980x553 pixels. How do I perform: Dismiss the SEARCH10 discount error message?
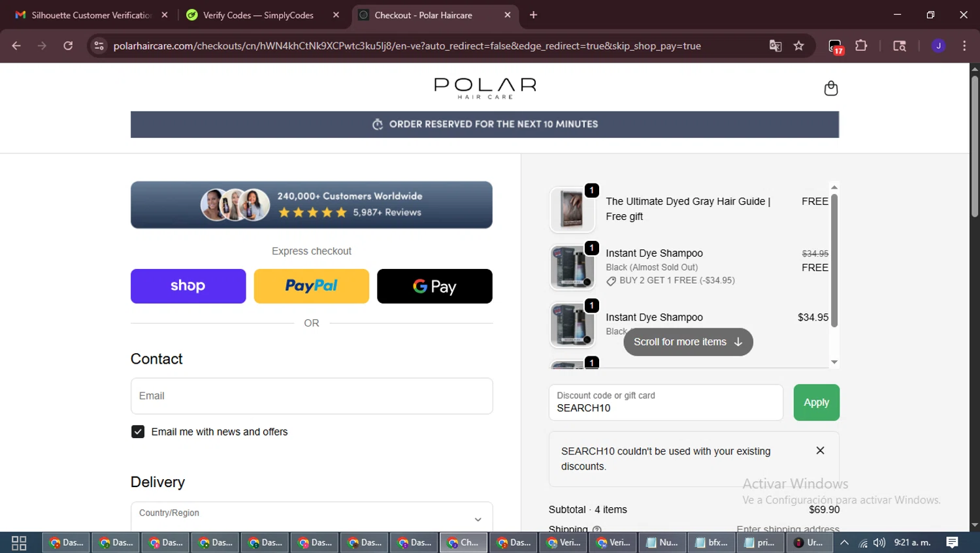point(820,450)
